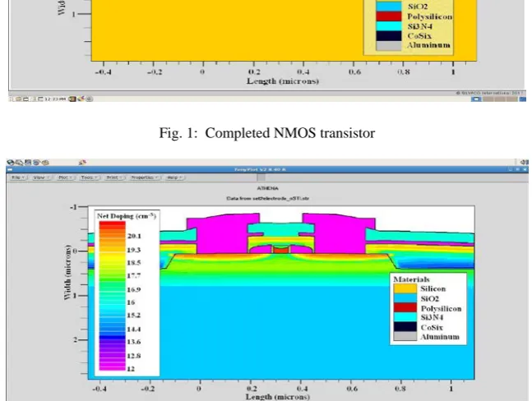The height and width of the screenshot is (401, 532).
Task: Maximize the lower TonyPlot window
Action: click(x=518, y=169)
